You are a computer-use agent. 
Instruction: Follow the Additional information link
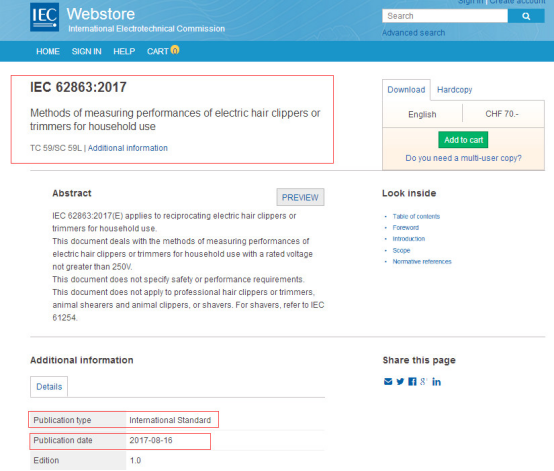pos(128,148)
